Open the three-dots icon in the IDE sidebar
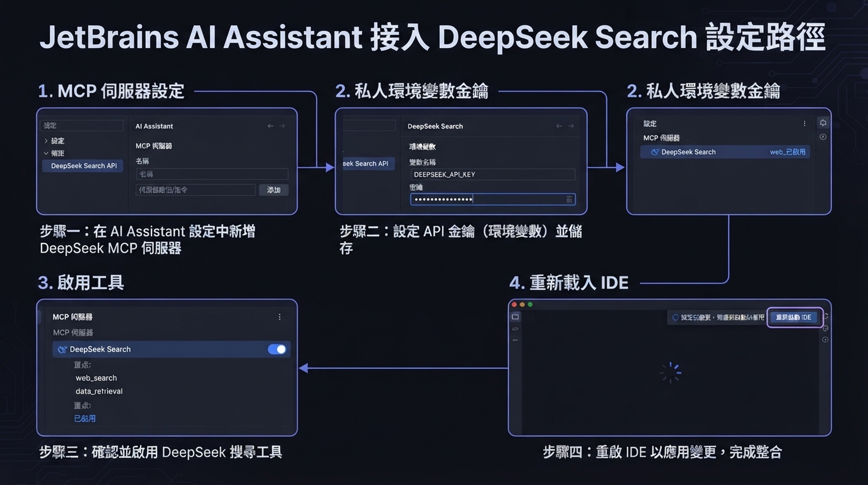The width and height of the screenshot is (868, 485). [515, 340]
